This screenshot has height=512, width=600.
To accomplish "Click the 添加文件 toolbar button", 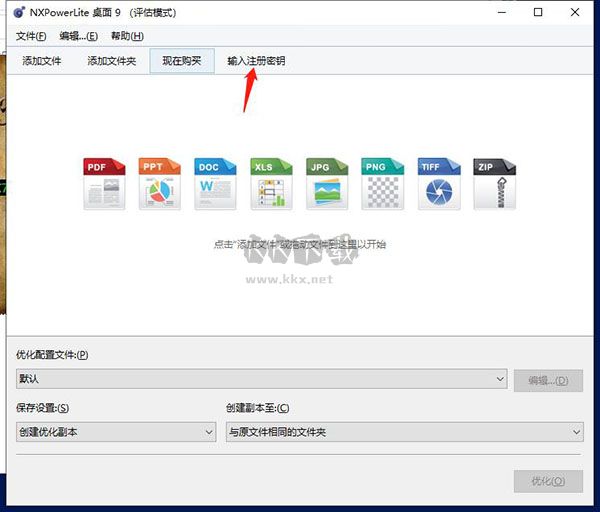I will coord(42,61).
